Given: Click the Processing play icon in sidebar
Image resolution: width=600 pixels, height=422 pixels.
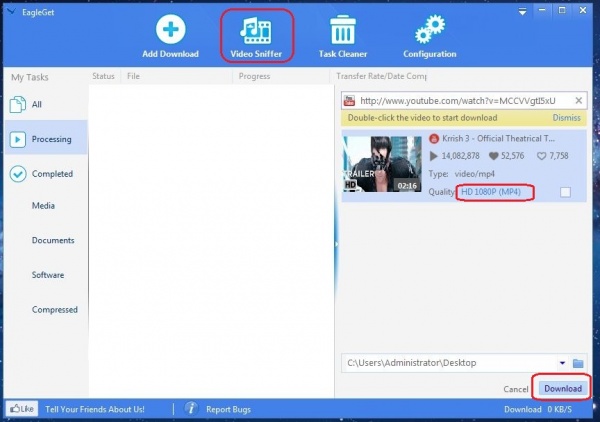Looking at the screenshot, I should [18, 139].
